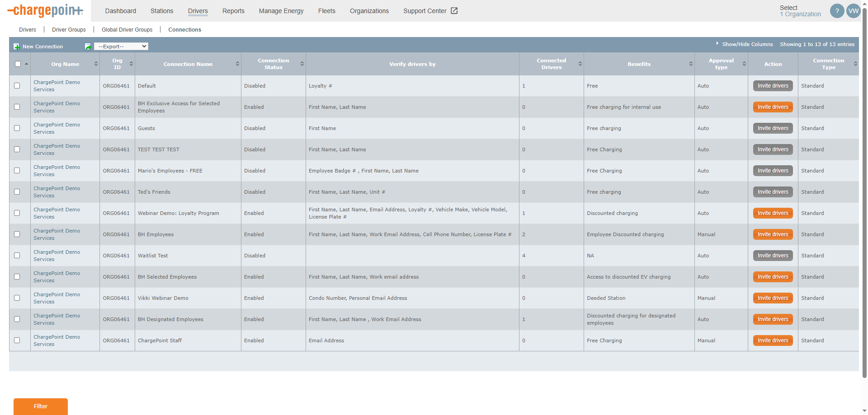Select the Vikki Webinar Demo checkbox
The height and width of the screenshot is (415, 868).
click(x=17, y=298)
